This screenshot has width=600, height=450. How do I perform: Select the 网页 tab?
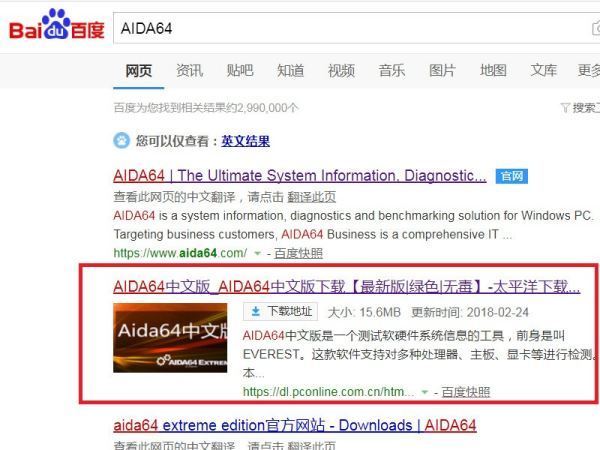point(139,71)
